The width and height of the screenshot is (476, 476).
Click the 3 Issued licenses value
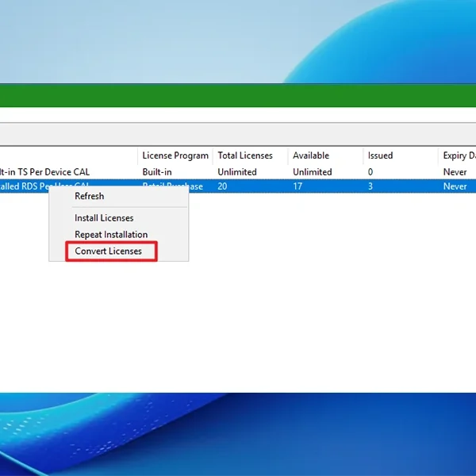(370, 186)
